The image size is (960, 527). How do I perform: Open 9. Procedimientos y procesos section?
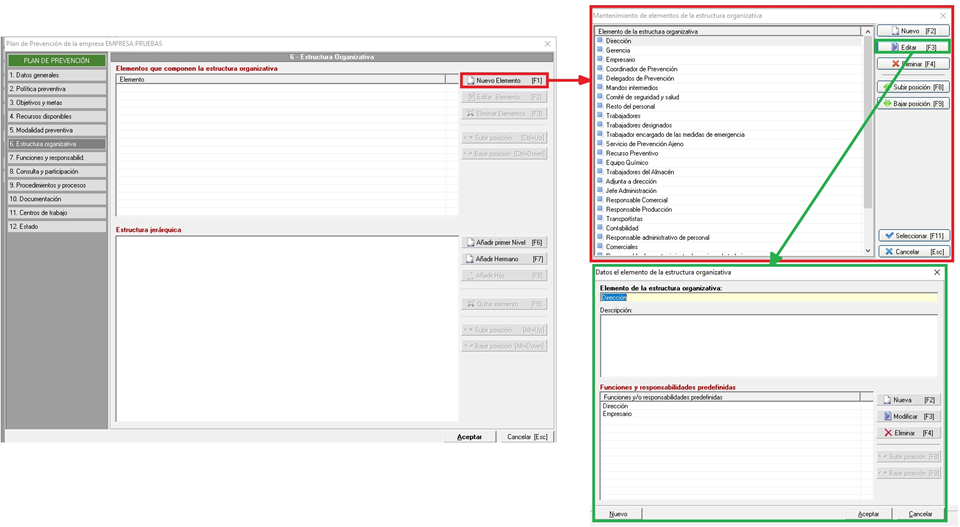[56, 185]
